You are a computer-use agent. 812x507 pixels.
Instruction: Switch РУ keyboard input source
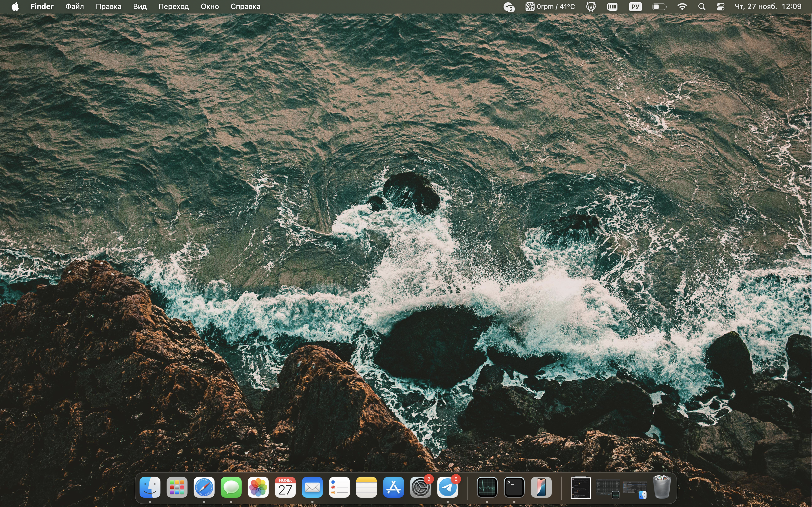635,7
